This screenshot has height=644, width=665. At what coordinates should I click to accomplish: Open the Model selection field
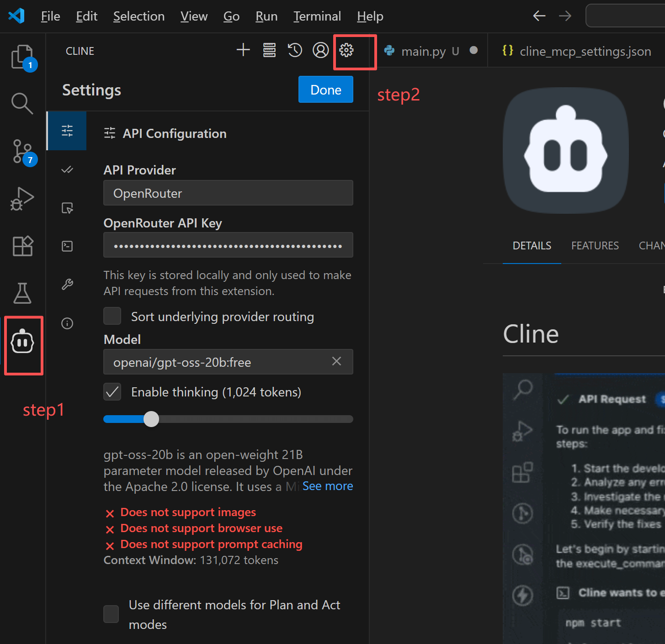click(228, 362)
